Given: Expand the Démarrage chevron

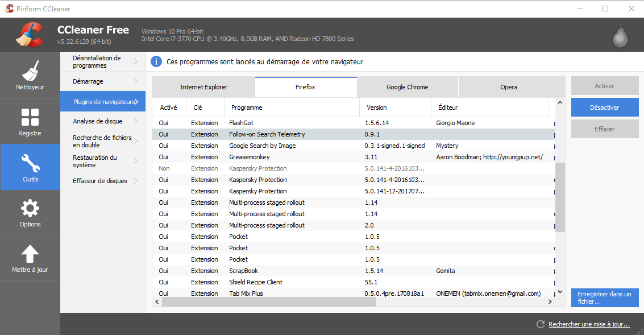Looking at the screenshot, I should (136, 81).
